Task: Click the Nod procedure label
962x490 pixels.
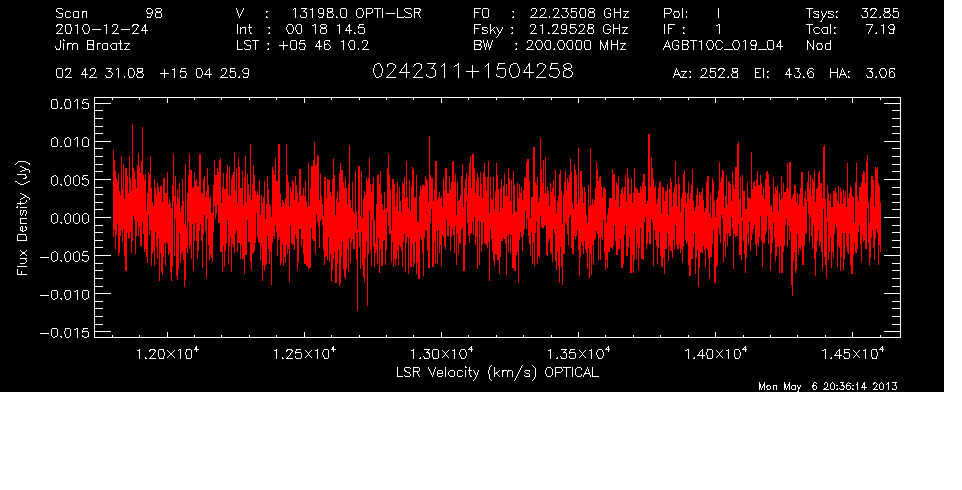Action: click(818, 45)
